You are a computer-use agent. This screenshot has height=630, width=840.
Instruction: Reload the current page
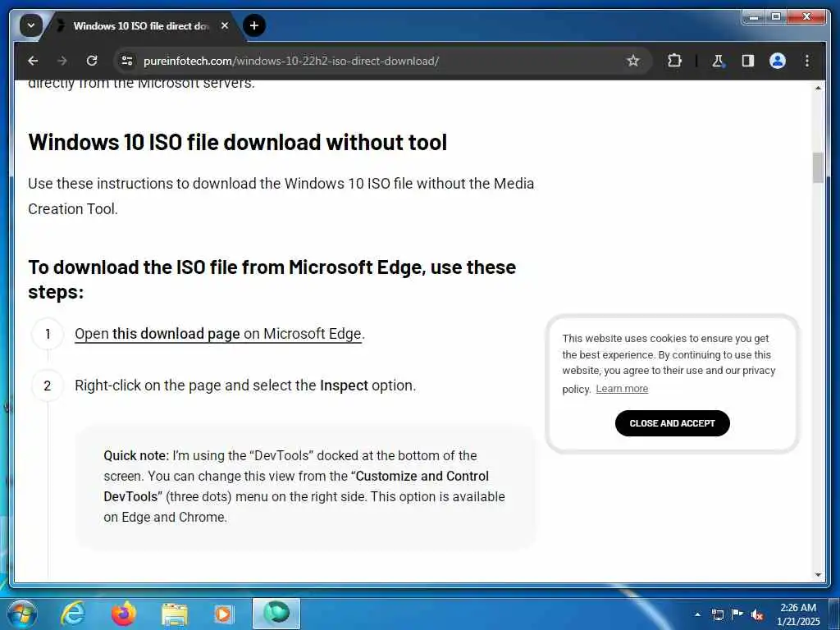[x=92, y=61]
